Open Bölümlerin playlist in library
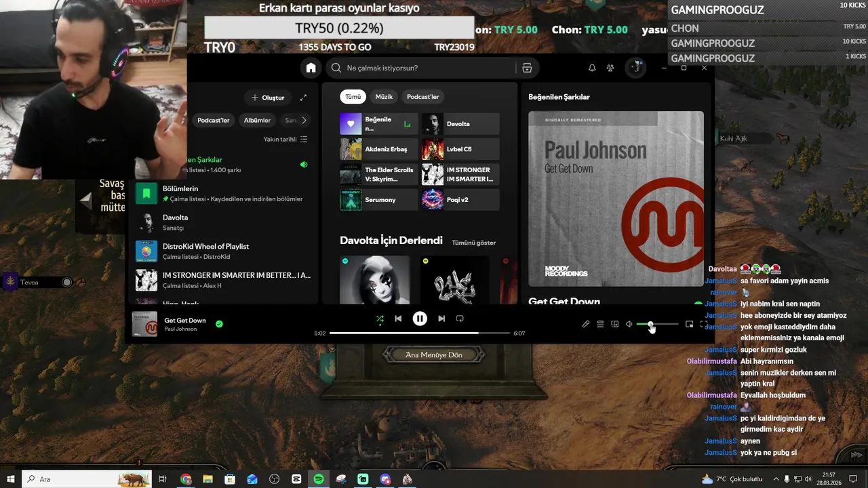The image size is (868, 488). [x=222, y=194]
